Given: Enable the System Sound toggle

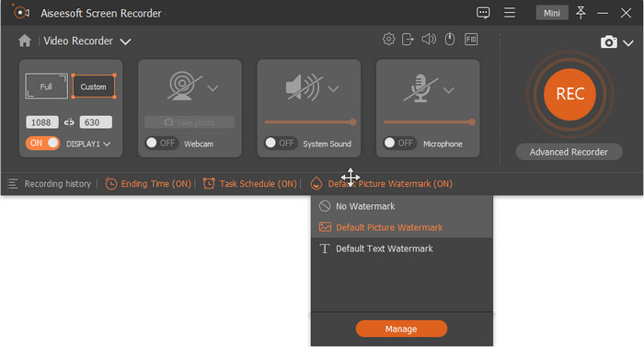Looking at the screenshot, I should tap(281, 143).
